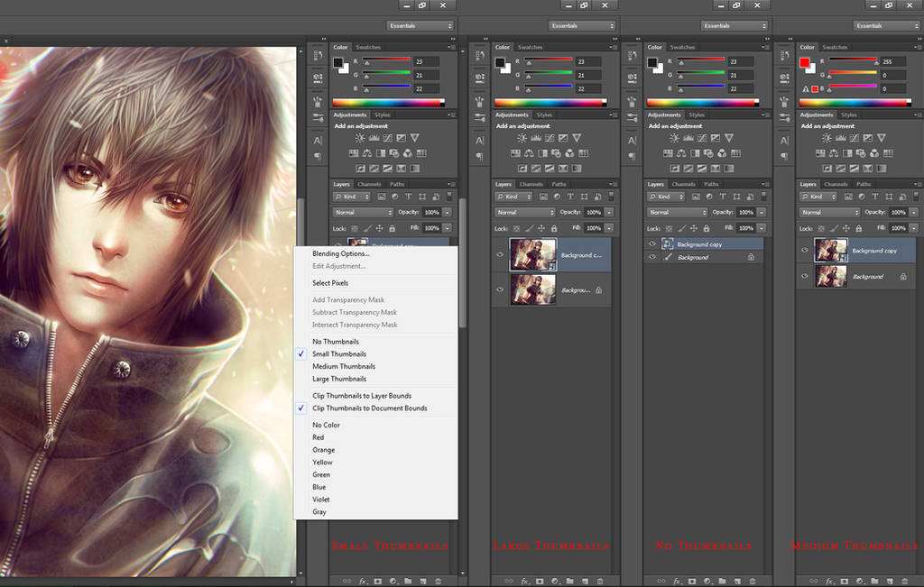924x587 pixels.
Task: Filter pixel layers in Small Thumbnails Layers panel
Action: click(382, 197)
